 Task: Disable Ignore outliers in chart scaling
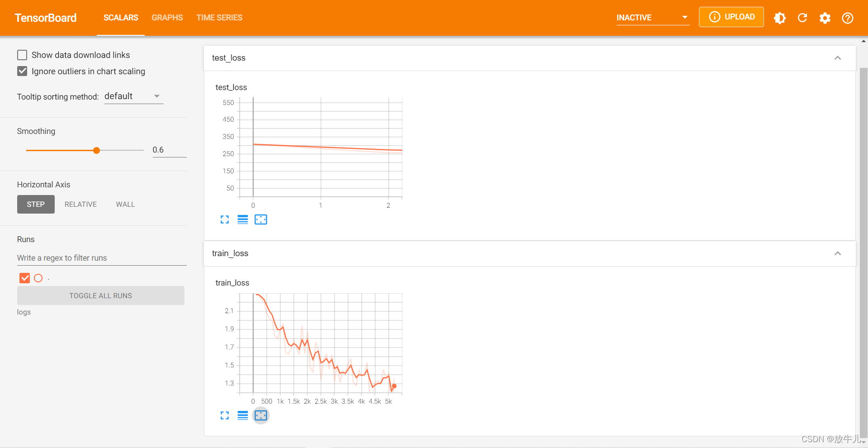tap(22, 71)
